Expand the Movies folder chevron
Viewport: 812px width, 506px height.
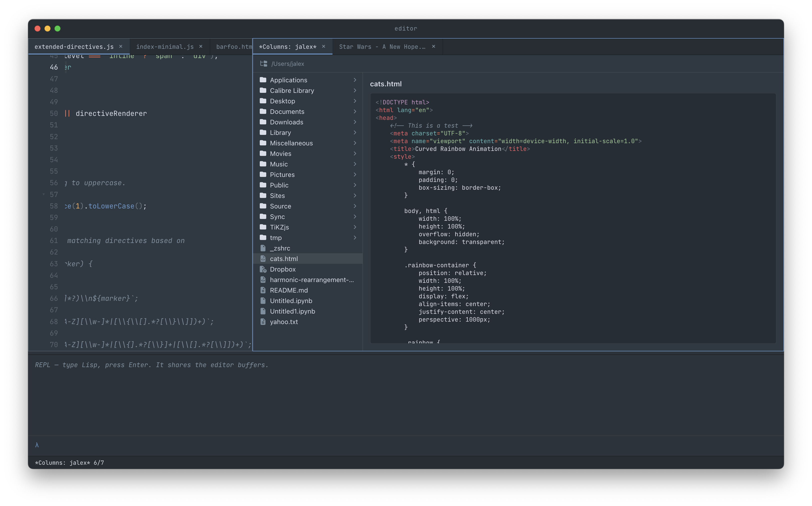pos(355,154)
